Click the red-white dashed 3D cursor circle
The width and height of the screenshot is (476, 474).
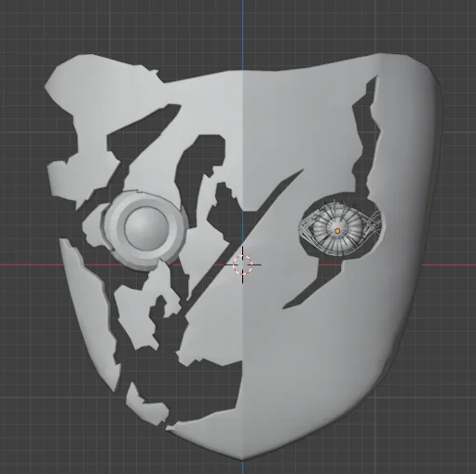point(243,264)
